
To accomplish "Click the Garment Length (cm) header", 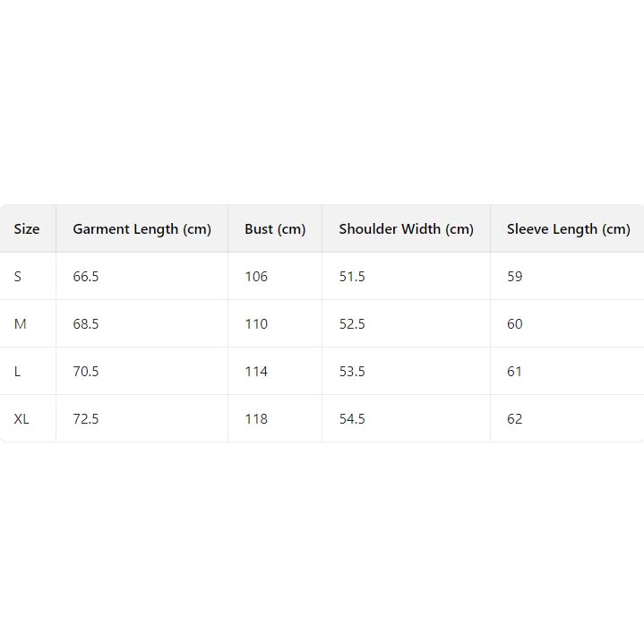I will click(142, 229).
